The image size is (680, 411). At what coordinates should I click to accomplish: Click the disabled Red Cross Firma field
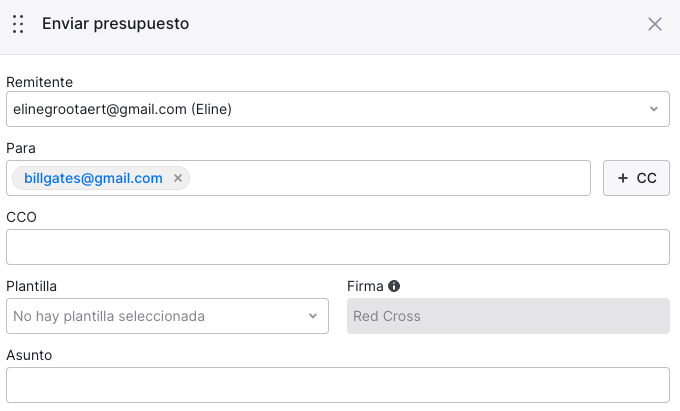pos(507,316)
